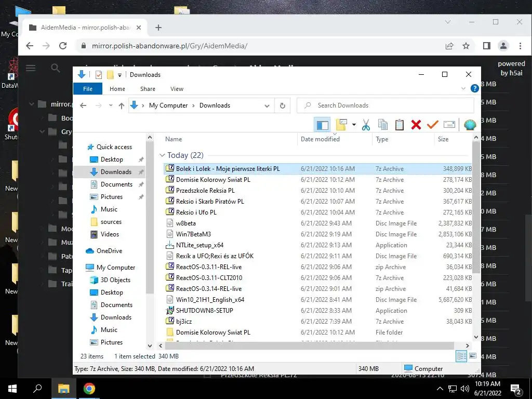This screenshot has width=532, height=399.
Task: Reload the Chrome page
Action: coord(63,46)
